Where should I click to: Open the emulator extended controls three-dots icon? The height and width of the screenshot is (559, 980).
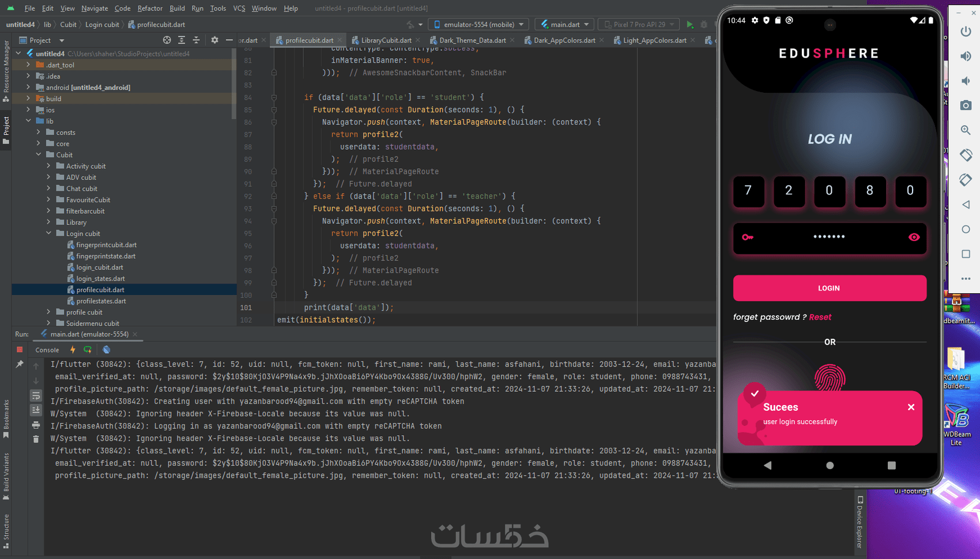[x=966, y=279]
